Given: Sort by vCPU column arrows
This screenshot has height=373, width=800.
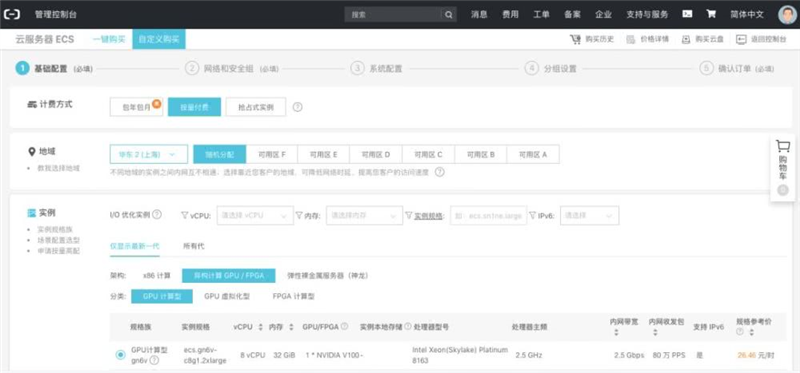Looking at the screenshot, I should point(261,327).
